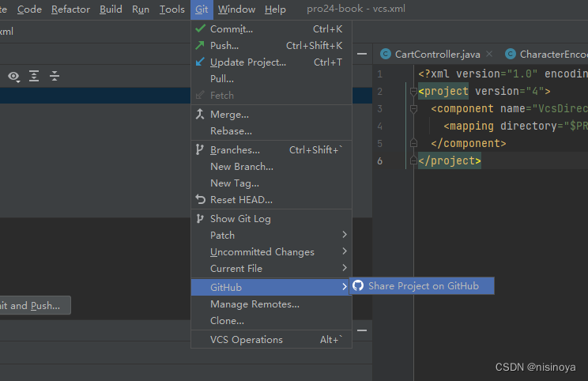Click the Branches icon in Git menu
Screen dimensions: 588x381
click(x=200, y=149)
